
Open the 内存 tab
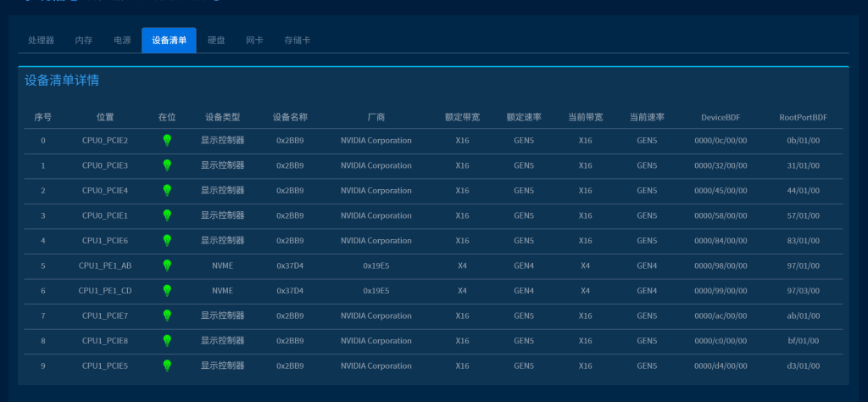(x=83, y=41)
